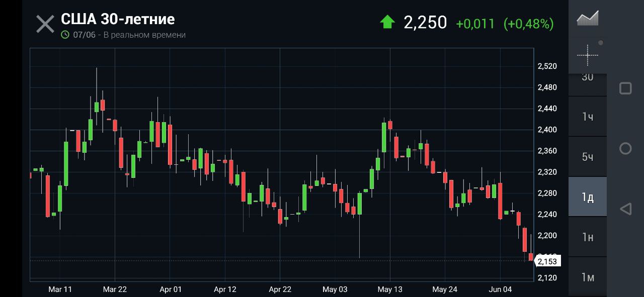Click the 2,360 price axis label
Viewport: 644px width, 297px height.
[x=547, y=151]
